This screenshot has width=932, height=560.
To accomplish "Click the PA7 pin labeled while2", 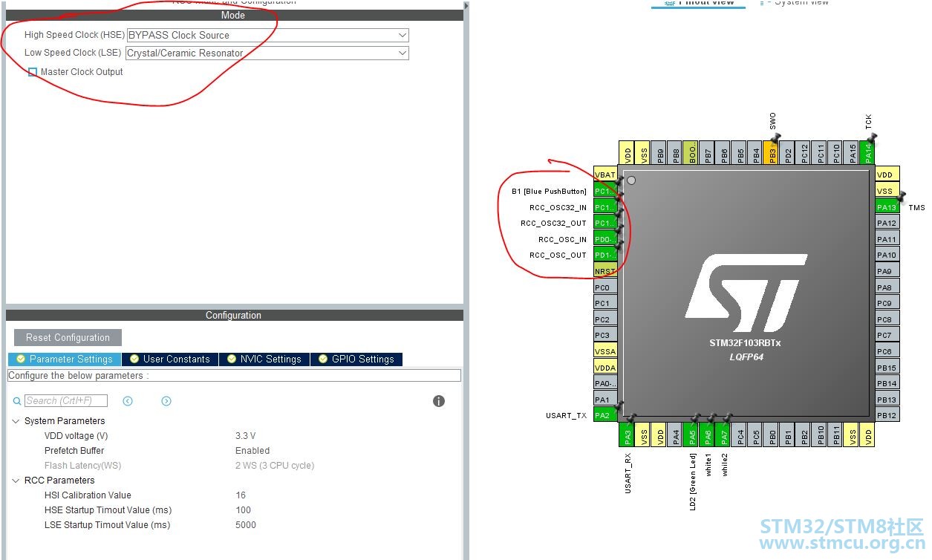I will [x=723, y=434].
